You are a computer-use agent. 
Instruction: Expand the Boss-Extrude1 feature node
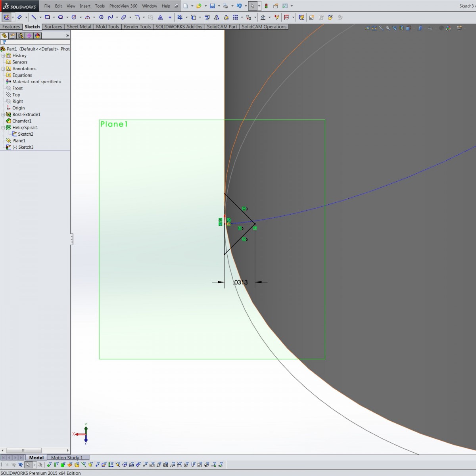click(x=3, y=114)
